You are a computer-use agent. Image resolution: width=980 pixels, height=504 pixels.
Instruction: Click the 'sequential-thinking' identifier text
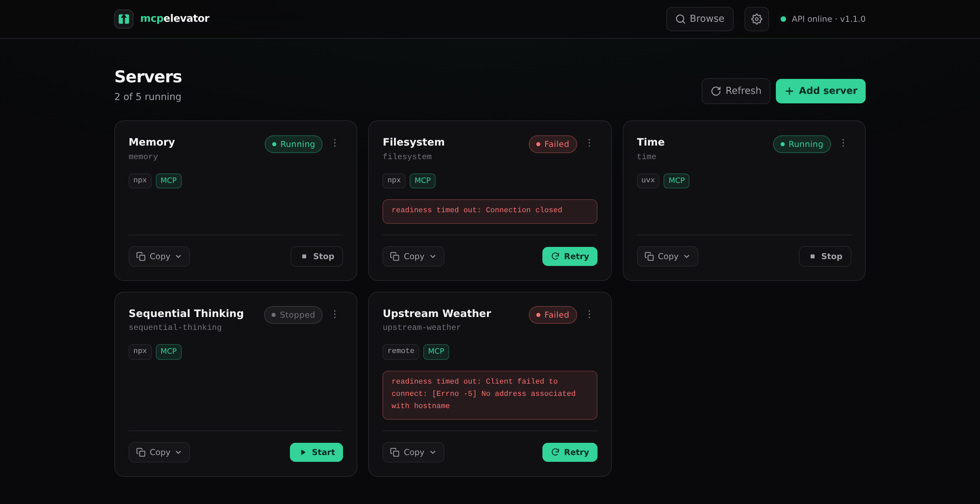coord(175,327)
